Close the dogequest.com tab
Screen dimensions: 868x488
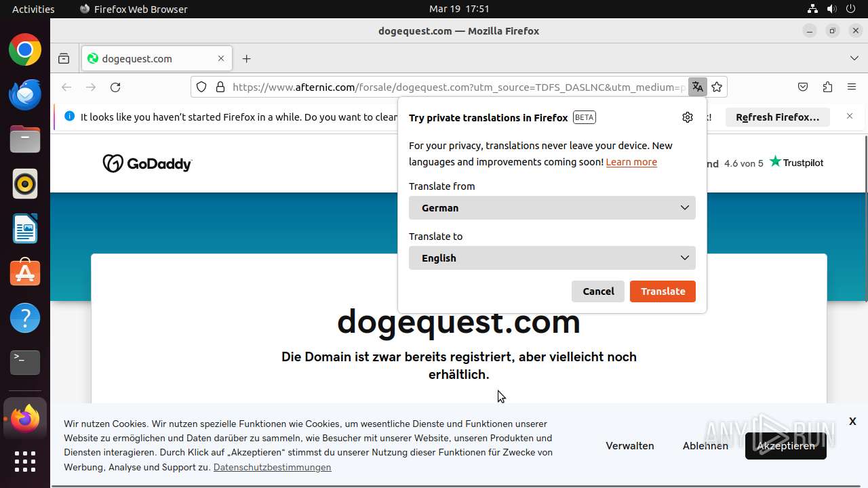click(221, 58)
